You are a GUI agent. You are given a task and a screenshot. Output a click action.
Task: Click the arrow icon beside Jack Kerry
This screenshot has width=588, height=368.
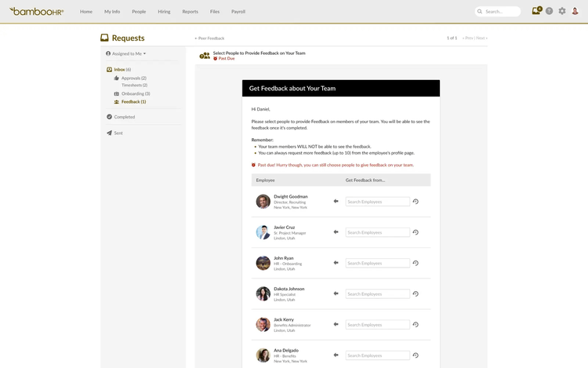pos(336,325)
